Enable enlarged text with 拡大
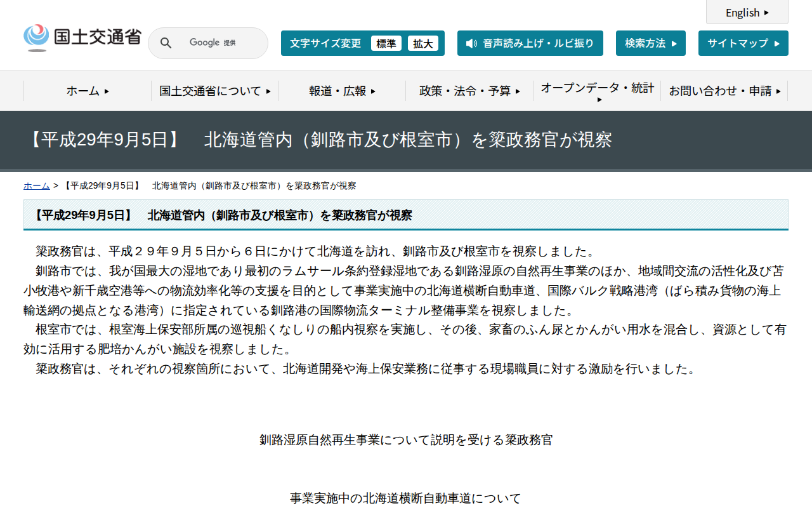812x508 pixels. point(423,43)
